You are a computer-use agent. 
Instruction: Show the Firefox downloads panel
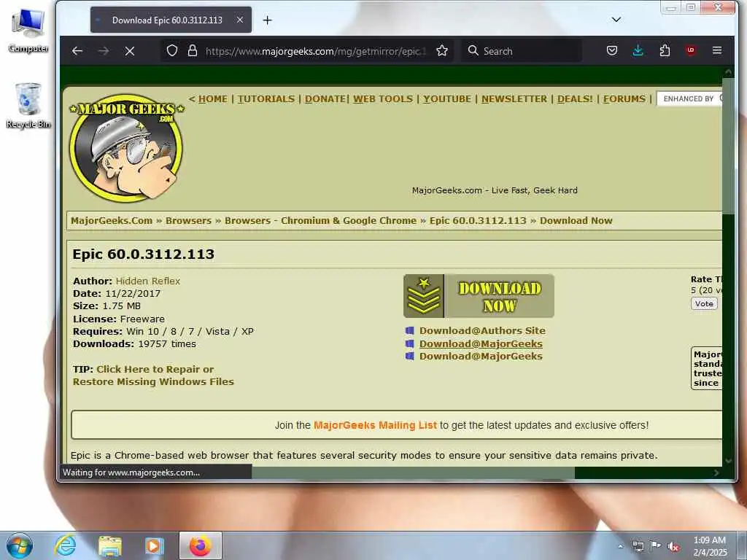tap(638, 50)
